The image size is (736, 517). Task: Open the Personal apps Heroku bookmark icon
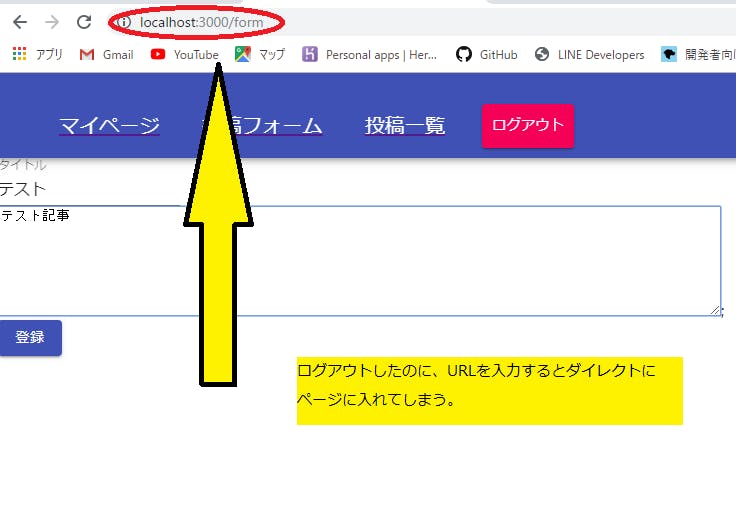pyautogui.click(x=310, y=54)
